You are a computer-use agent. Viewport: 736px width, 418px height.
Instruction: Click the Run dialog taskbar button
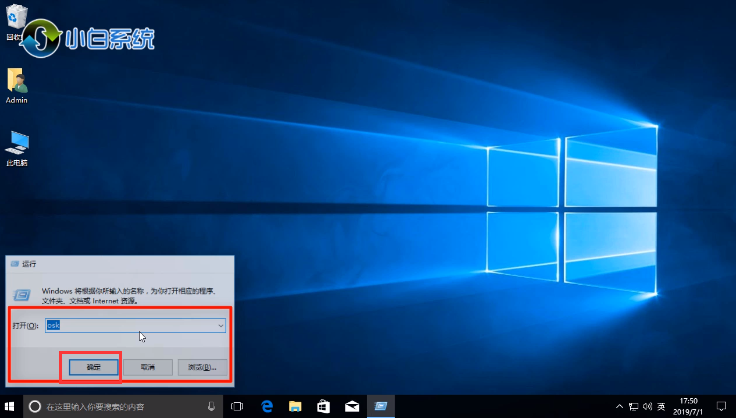(x=380, y=407)
